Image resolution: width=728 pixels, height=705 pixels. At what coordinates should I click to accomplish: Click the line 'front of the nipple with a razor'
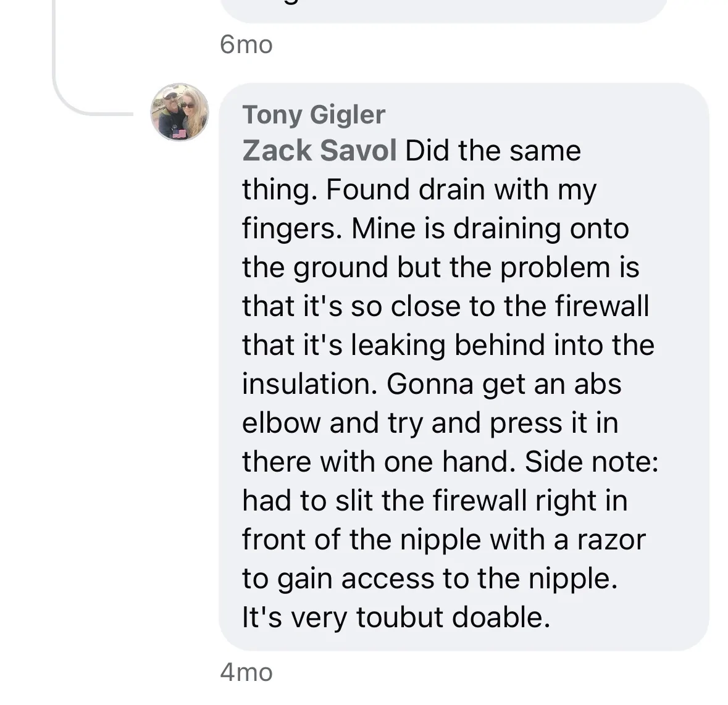point(444,540)
